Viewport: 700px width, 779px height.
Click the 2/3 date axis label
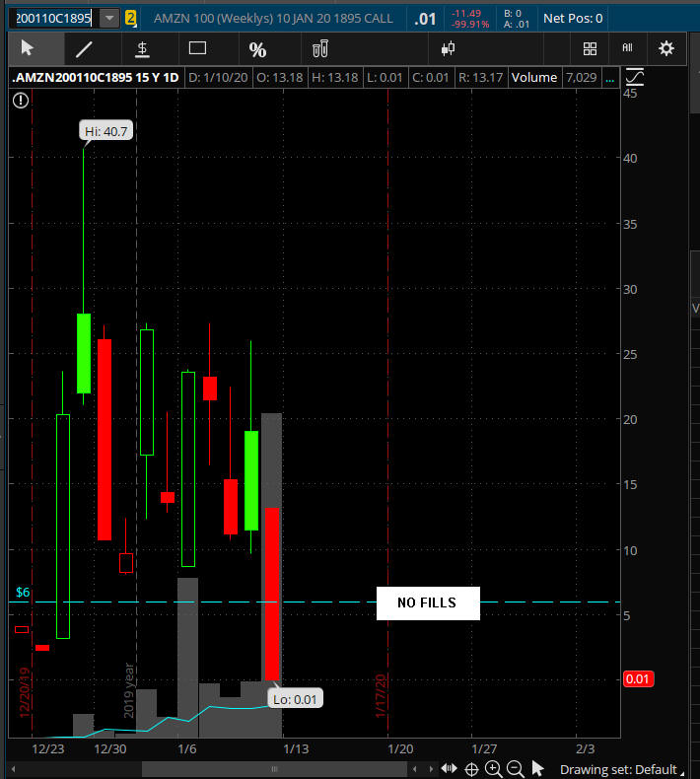[x=586, y=748]
